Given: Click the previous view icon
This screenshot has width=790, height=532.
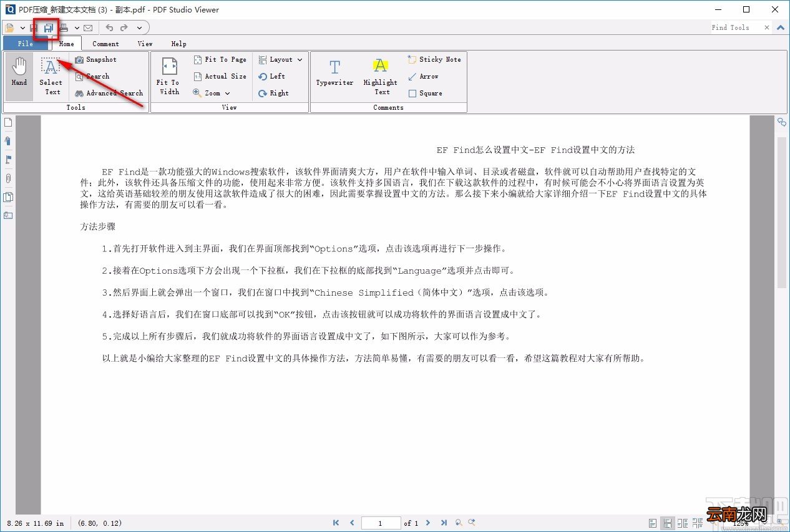Looking at the screenshot, I should click(459, 523).
